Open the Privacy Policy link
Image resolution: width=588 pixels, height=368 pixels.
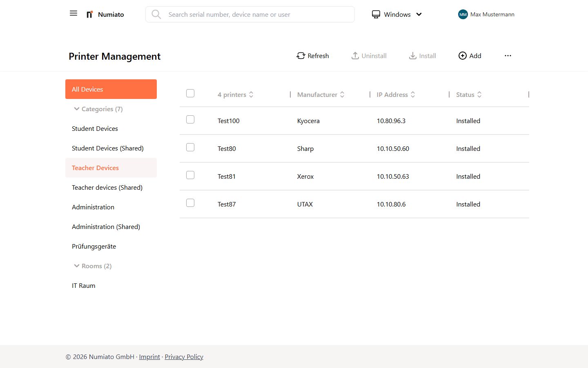(184, 357)
